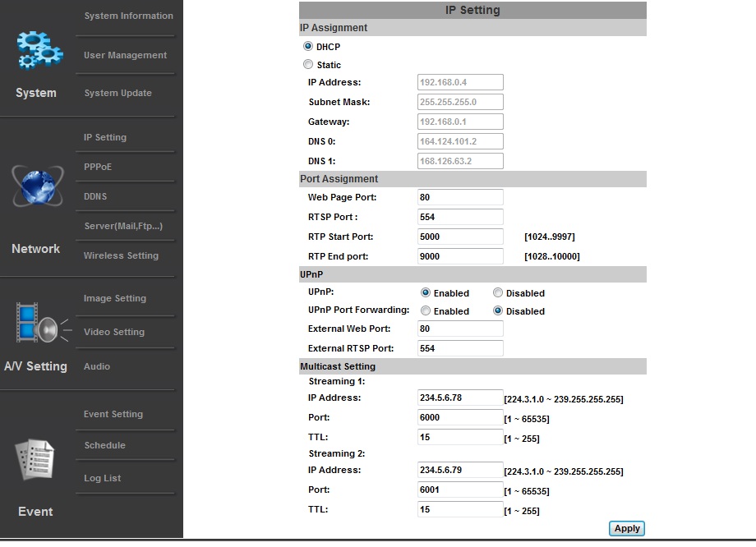Click Streaming 1 IP Address field
756x547 pixels.
(x=460, y=398)
